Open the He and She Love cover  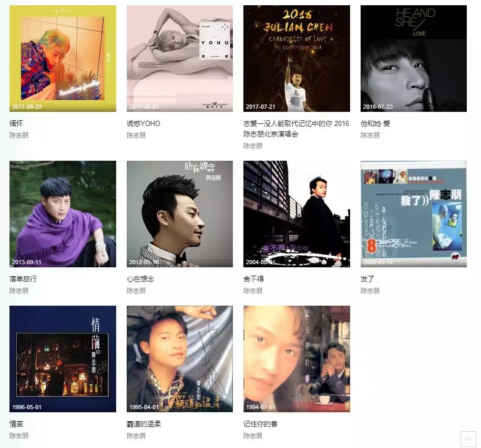414,58
